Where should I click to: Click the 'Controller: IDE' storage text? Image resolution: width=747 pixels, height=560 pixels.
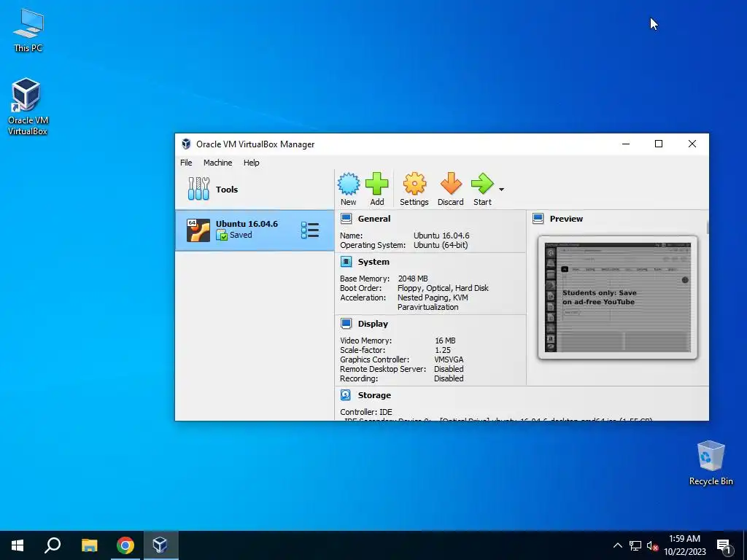[366, 412]
